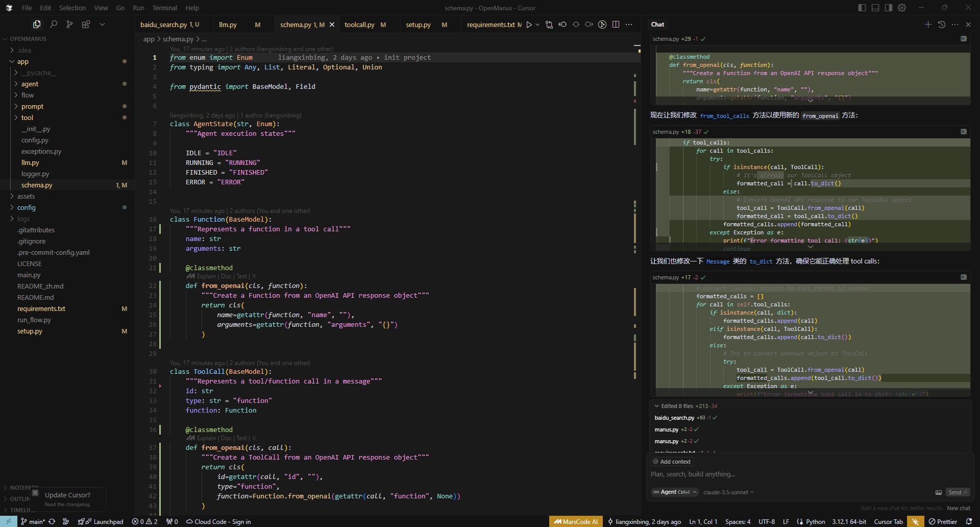This screenshot has width=980, height=527.
Task: Open the Agent mode selector
Action: pos(675,492)
